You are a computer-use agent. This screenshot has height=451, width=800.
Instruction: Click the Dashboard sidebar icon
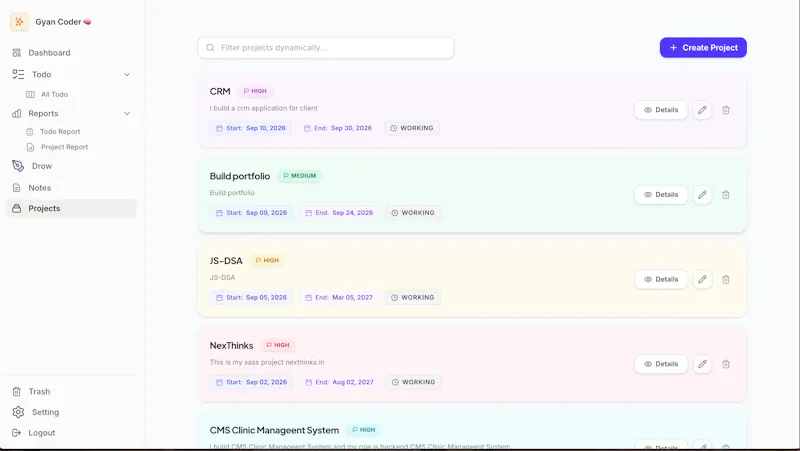coord(17,53)
